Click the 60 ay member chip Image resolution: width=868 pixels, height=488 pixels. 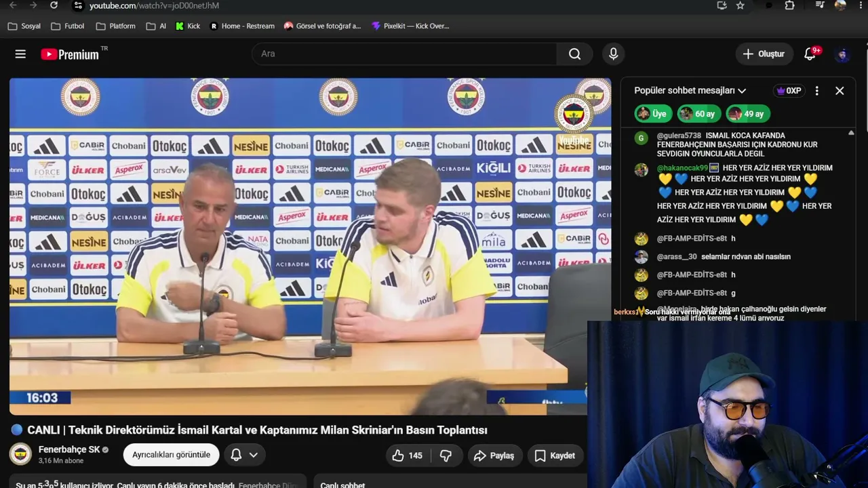pyautogui.click(x=699, y=114)
